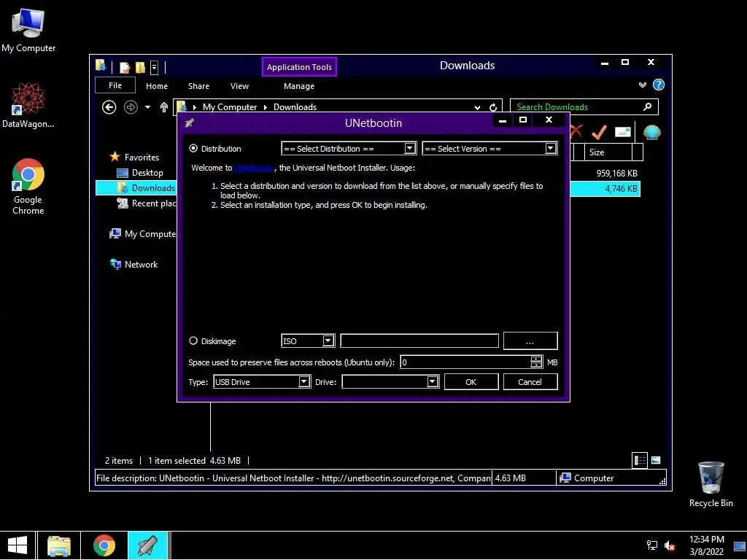Viewport: 747px width, 560px height.
Task: Expand the address bar history dropdown
Action: point(477,108)
